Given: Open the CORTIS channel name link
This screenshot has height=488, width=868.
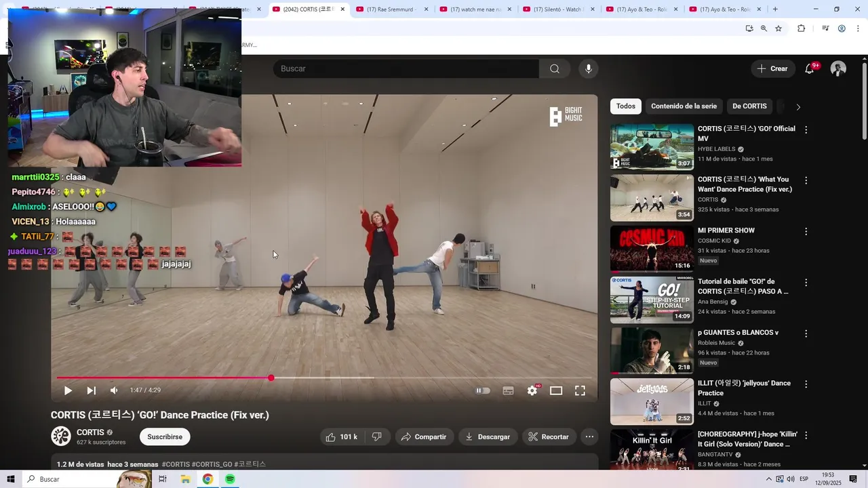Looking at the screenshot, I should click(90, 432).
